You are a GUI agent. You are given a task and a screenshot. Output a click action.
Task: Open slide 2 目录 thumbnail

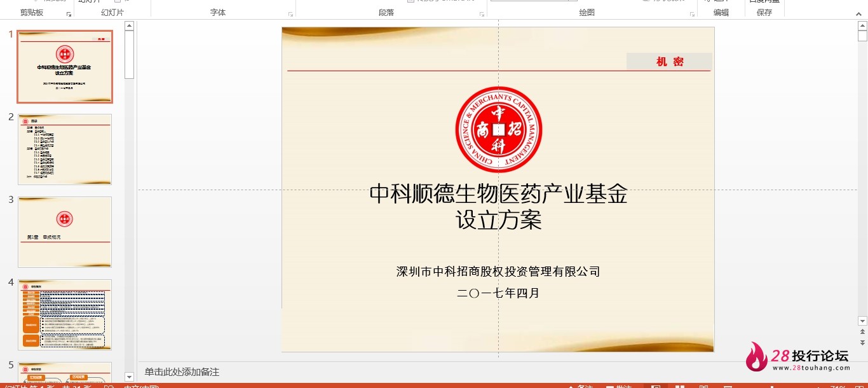[65, 149]
